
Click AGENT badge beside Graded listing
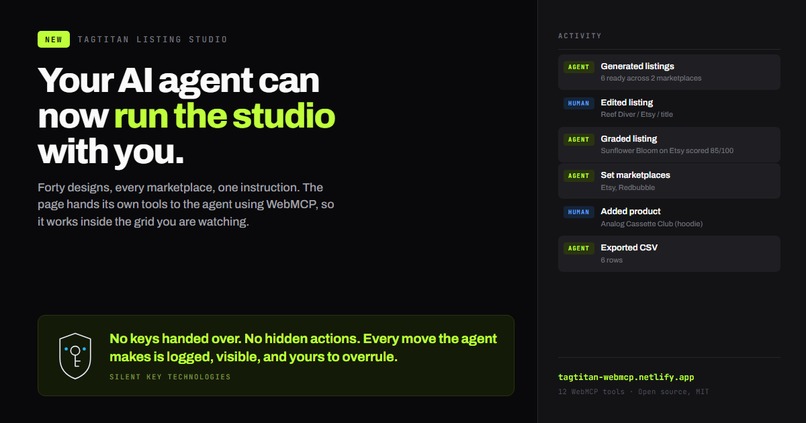tap(579, 139)
